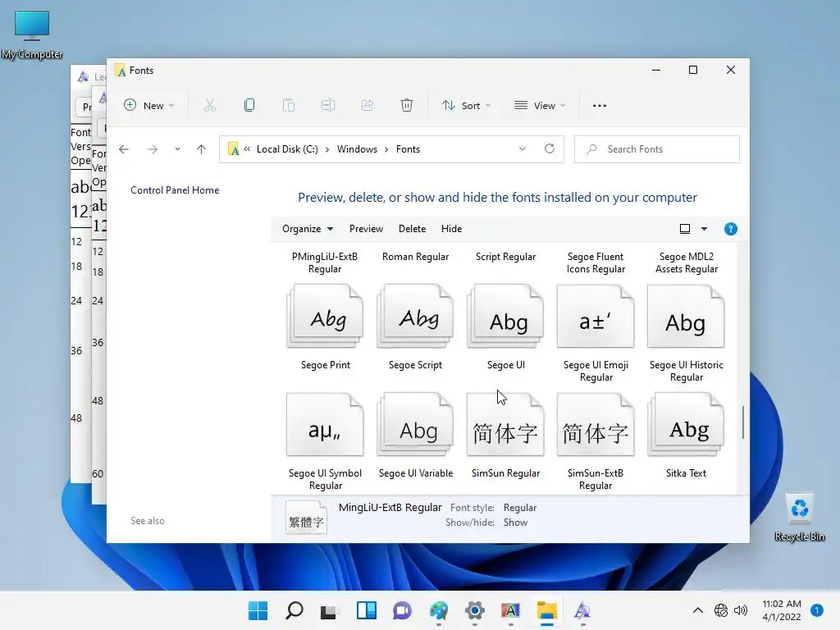Select Windows in the address breadcrumb
840x630 pixels.
click(x=357, y=149)
